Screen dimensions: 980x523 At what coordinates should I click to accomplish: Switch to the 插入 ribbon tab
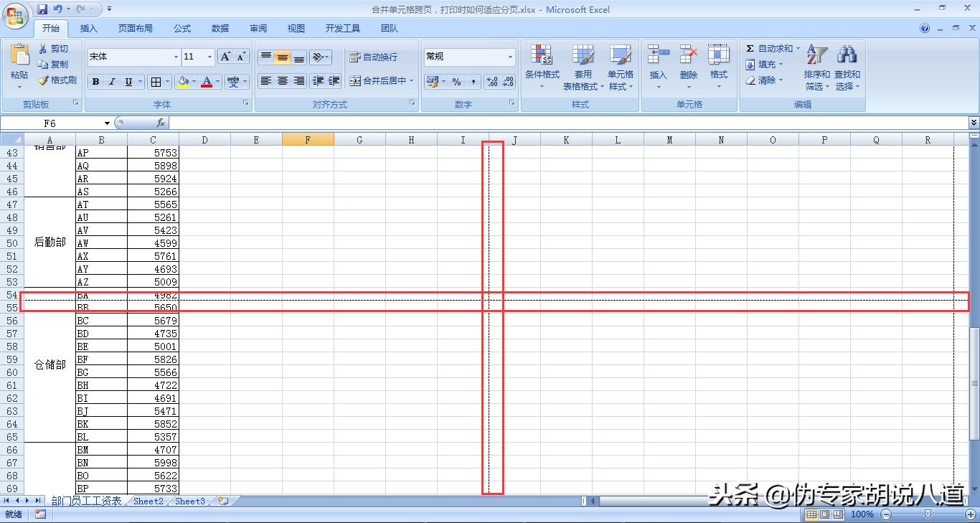[x=89, y=29]
